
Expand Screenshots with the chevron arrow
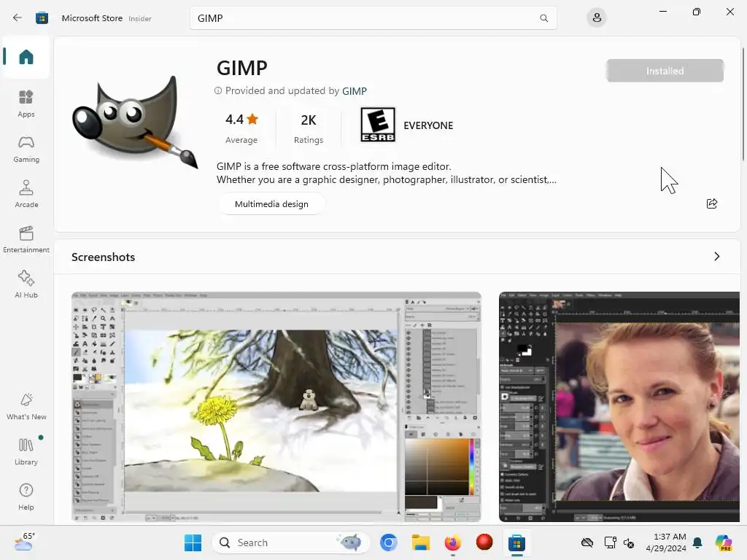(x=717, y=257)
